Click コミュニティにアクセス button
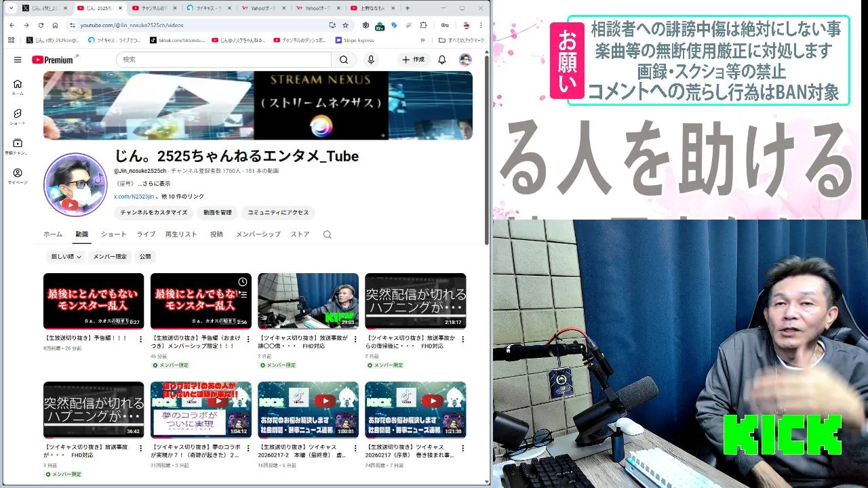Image resolution: width=868 pixels, height=488 pixels. click(278, 213)
